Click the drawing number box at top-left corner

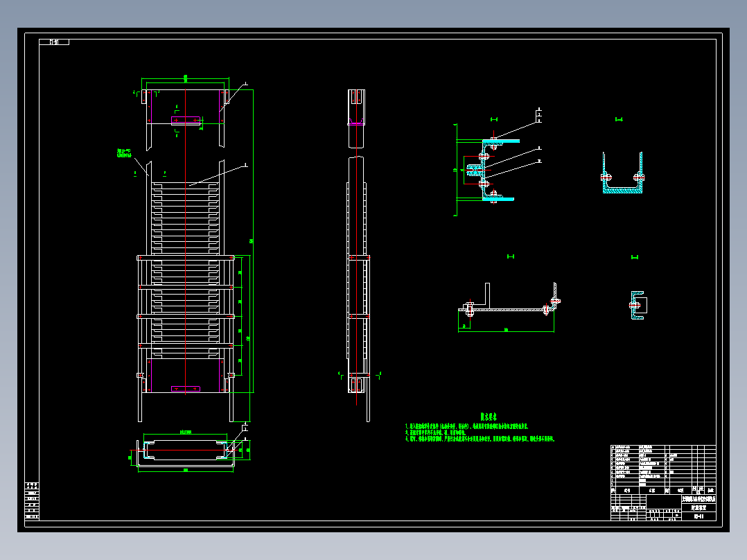pyautogui.click(x=54, y=42)
